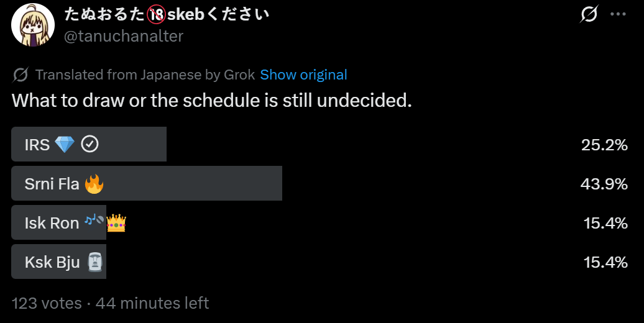Click the diamond emoji in IRS option
The width and height of the screenshot is (644, 323).
click(x=65, y=145)
